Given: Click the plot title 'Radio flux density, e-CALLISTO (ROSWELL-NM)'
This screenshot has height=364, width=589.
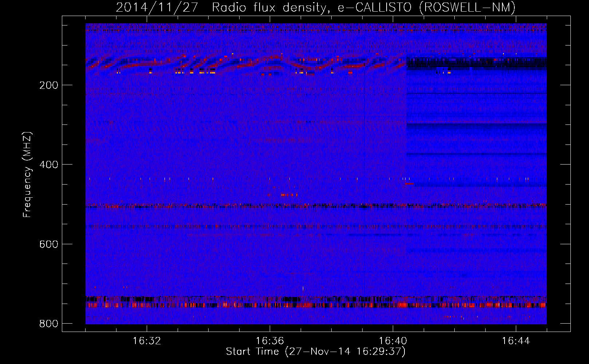Looking at the screenshot, I should point(364,8).
